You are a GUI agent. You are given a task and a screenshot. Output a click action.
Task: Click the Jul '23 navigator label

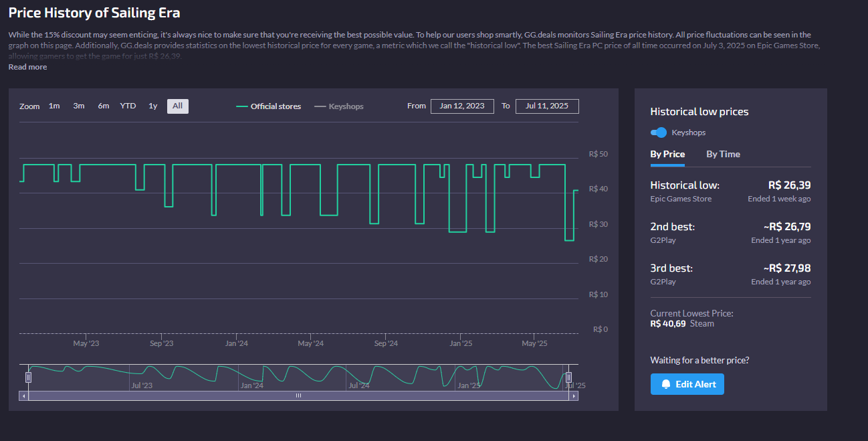click(x=142, y=385)
